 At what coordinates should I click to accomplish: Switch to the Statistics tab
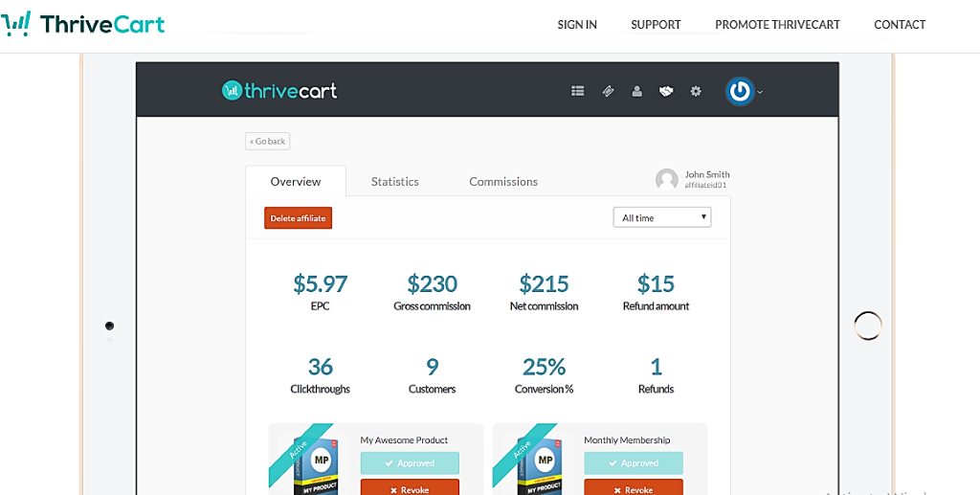pyautogui.click(x=395, y=181)
